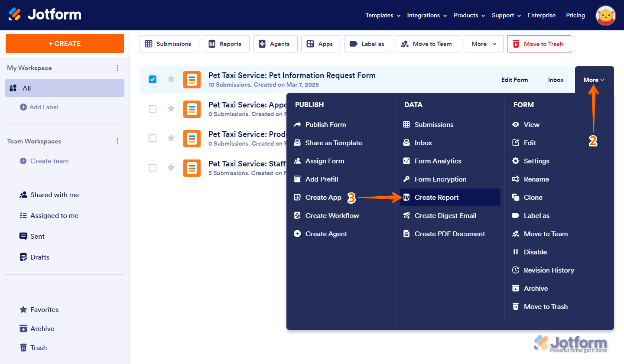The height and width of the screenshot is (364, 624).
Task: Select Drafts in the left sidebar
Action: 39,257
